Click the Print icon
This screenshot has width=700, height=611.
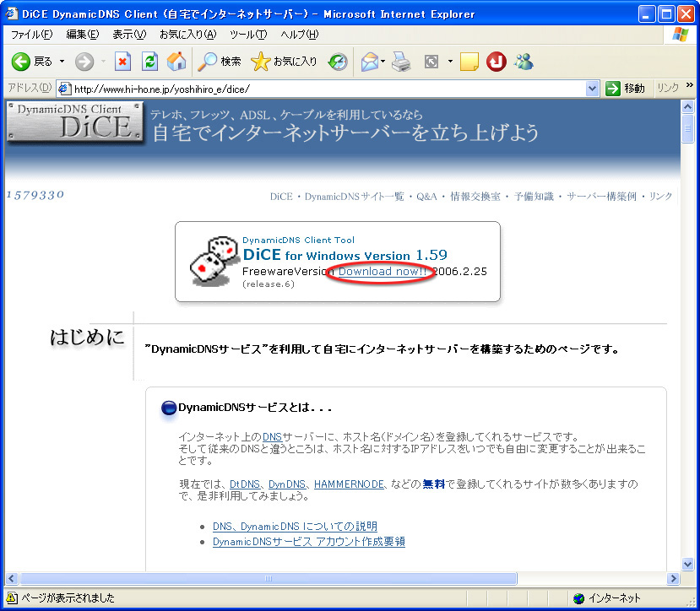pos(401,62)
